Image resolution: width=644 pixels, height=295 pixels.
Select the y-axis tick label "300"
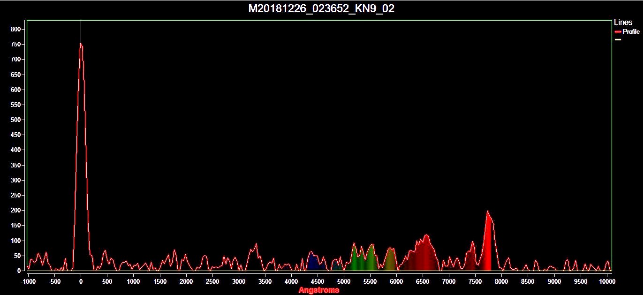(16, 180)
